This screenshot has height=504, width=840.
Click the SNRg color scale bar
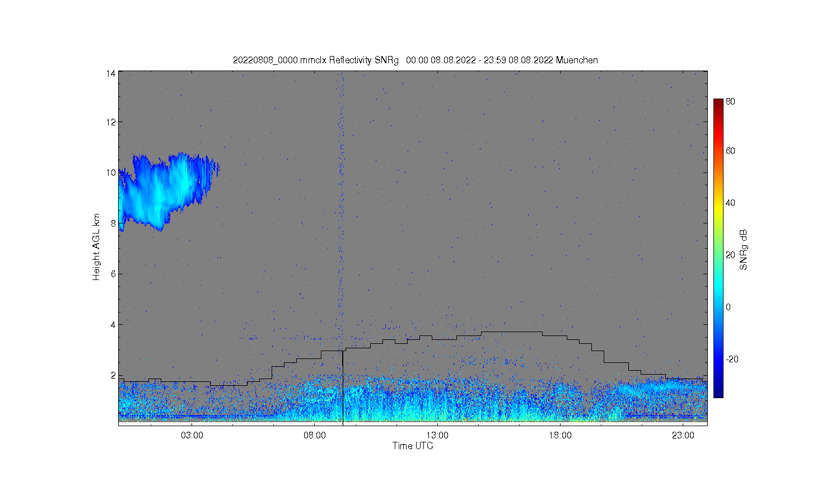coord(718,248)
